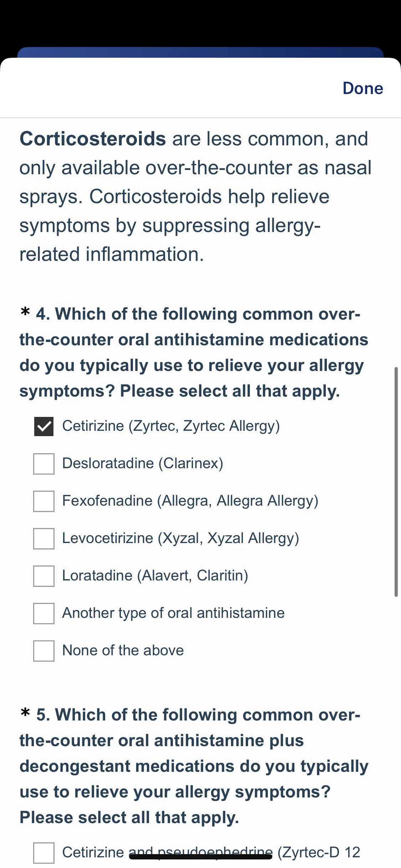Tick the Fexofenadine (Allegra) checkbox
This screenshot has height=868, width=401.
(44, 501)
